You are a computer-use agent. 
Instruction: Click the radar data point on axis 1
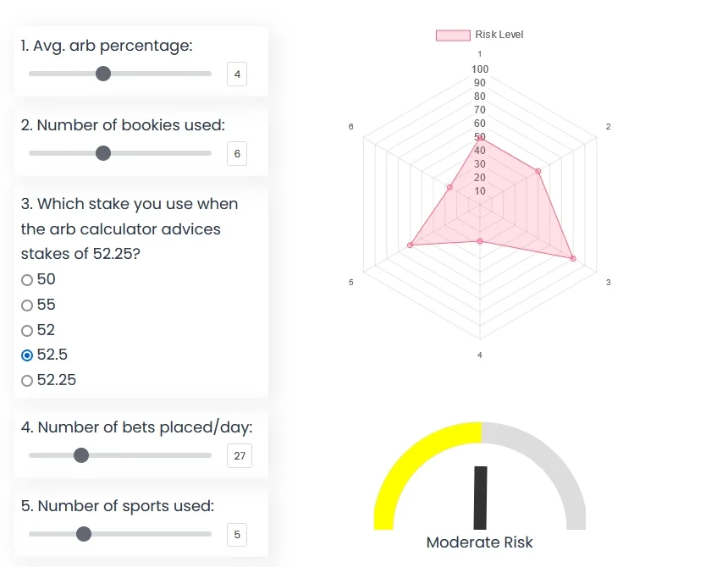coord(480,137)
